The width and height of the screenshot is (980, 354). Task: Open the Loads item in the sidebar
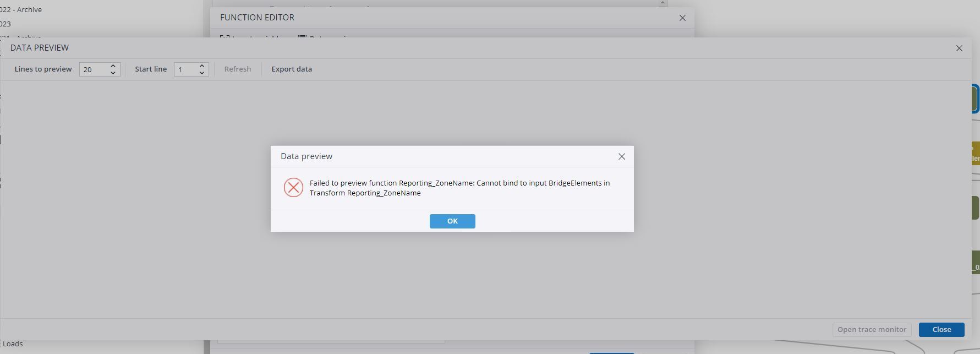click(x=13, y=344)
